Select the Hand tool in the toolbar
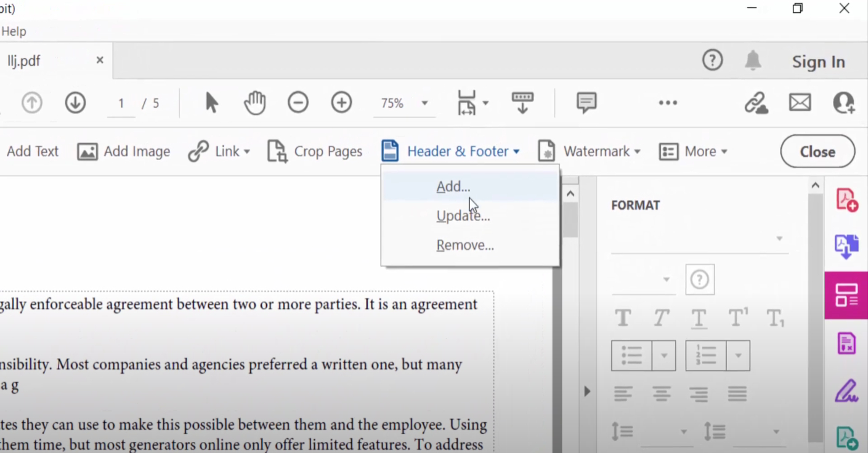 [254, 103]
